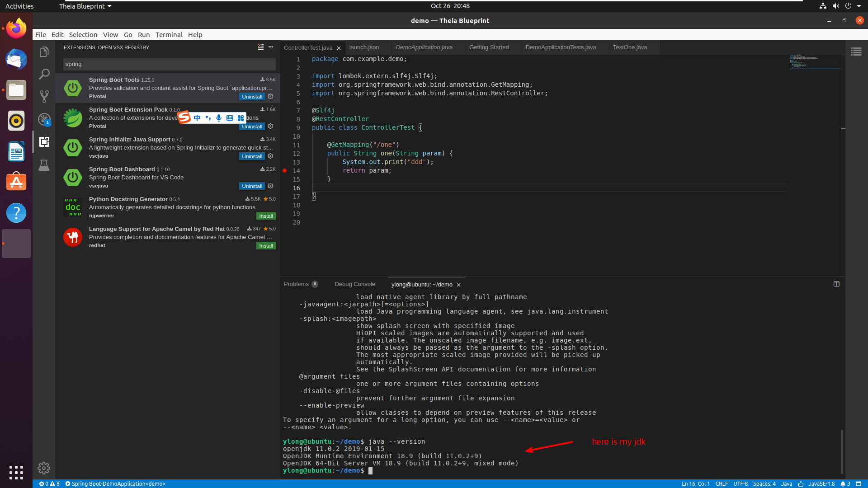The width and height of the screenshot is (868, 488).
Task: Install Language Support for Apache Camel
Action: [x=266, y=246]
